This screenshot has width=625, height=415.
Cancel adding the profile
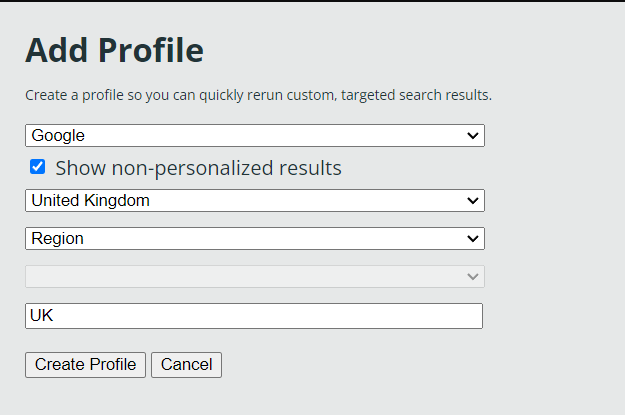(186, 365)
